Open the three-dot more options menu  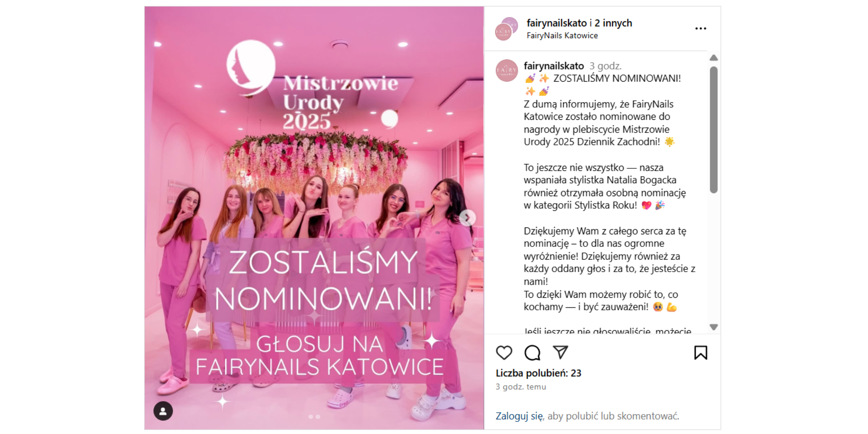(x=700, y=29)
